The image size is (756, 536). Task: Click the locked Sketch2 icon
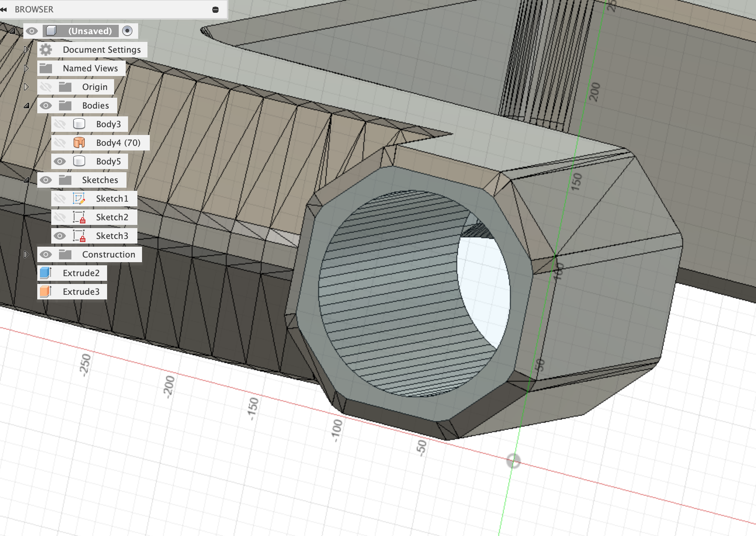pyautogui.click(x=79, y=217)
